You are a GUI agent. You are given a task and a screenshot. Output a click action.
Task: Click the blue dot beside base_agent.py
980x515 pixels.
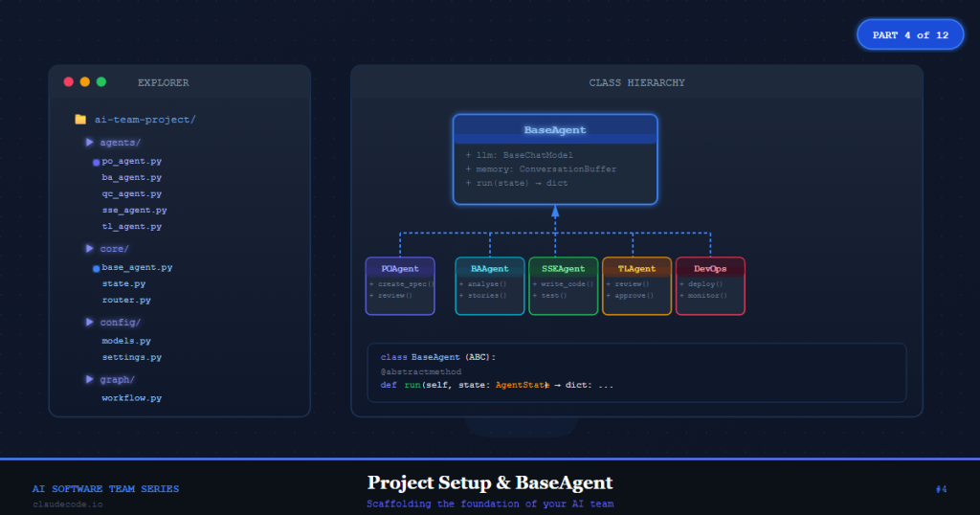click(x=97, y=269)
